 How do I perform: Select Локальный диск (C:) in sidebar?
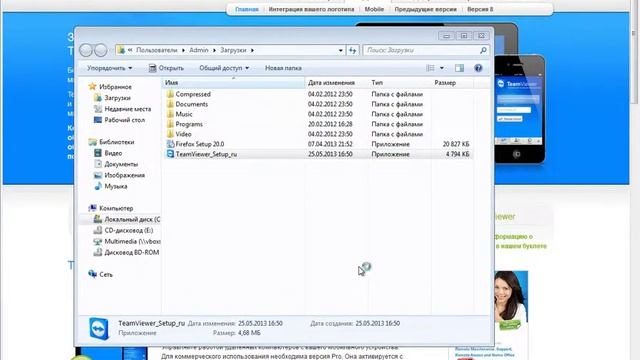click(127, 219)
